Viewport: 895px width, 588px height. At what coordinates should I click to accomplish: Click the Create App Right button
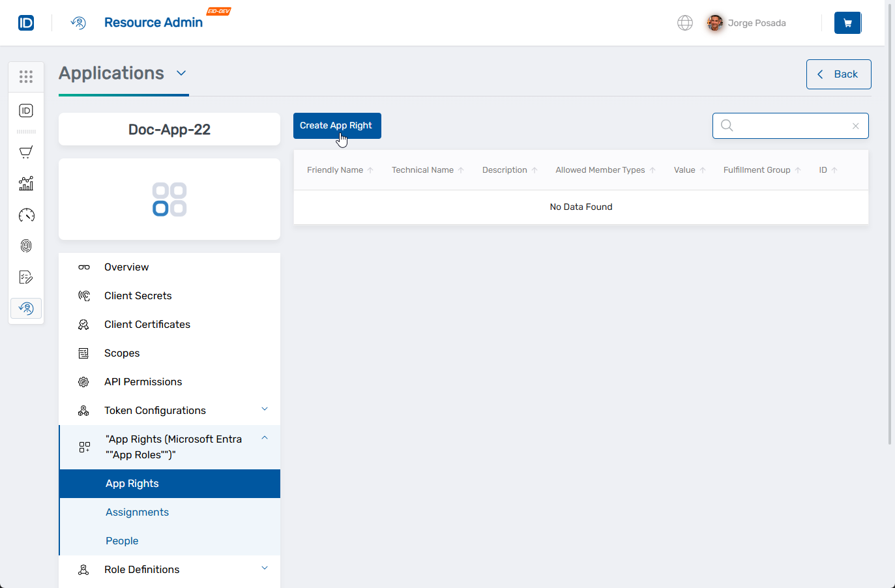click(x=337, y=125)
